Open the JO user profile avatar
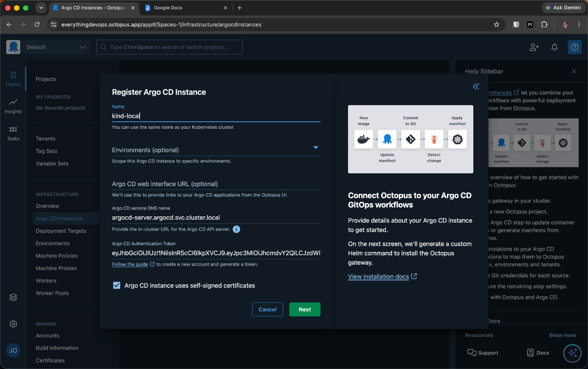 [13, 350]
